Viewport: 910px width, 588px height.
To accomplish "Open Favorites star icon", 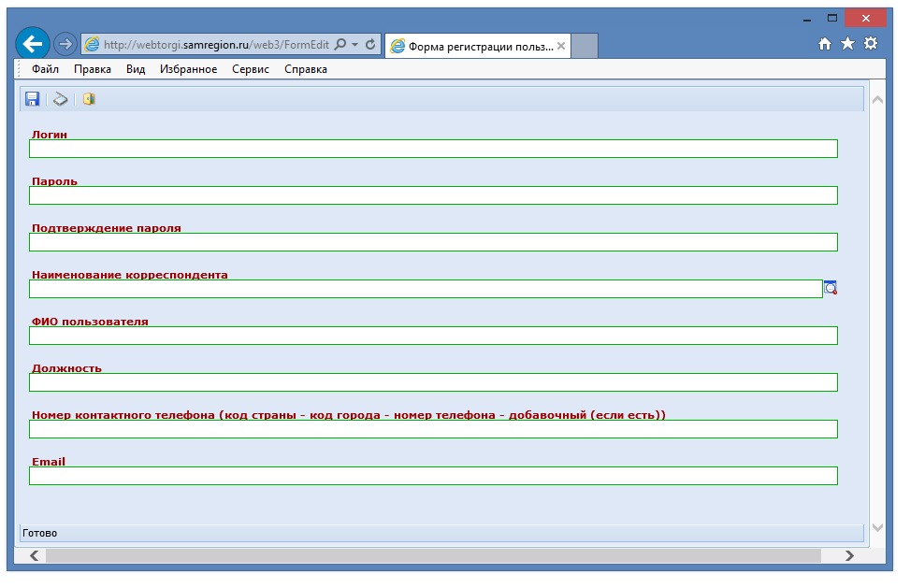I will [x=847, y=44].
